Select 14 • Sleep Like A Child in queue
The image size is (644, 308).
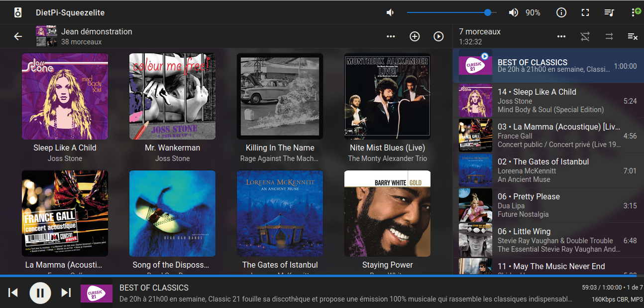548,101
